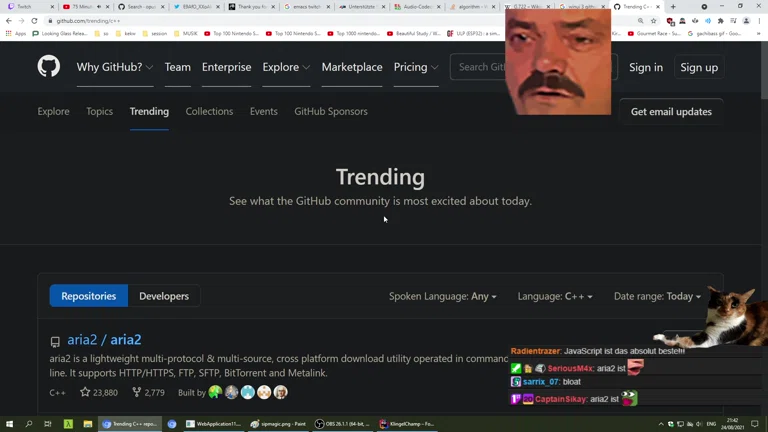The width and height of the screenshot is (768, 432).
Task: Select the Topics tab
Action: [x=99, y=111]
